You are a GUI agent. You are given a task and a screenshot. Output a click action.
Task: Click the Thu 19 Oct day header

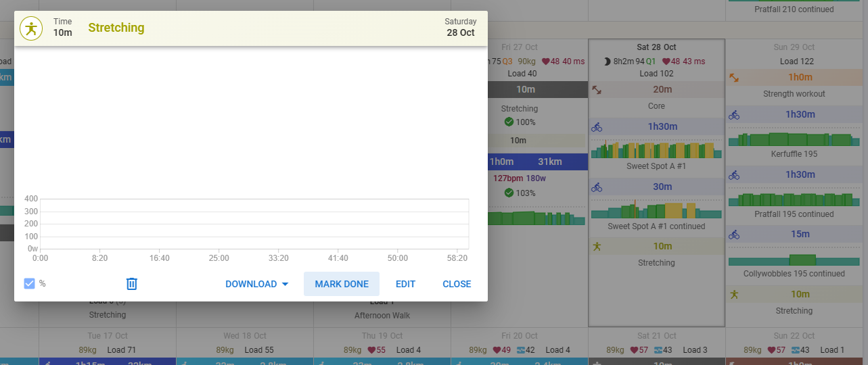tap(382, 335)
